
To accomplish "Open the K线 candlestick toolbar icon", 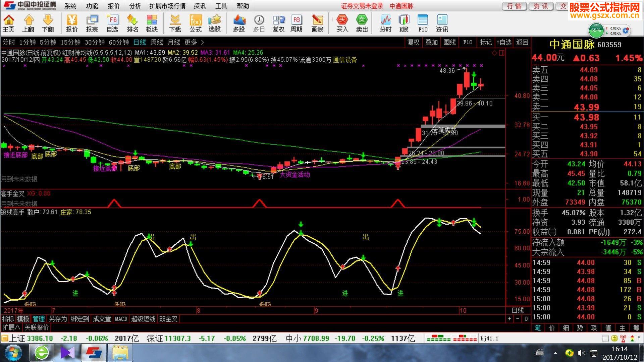I will tap(404, 23).
